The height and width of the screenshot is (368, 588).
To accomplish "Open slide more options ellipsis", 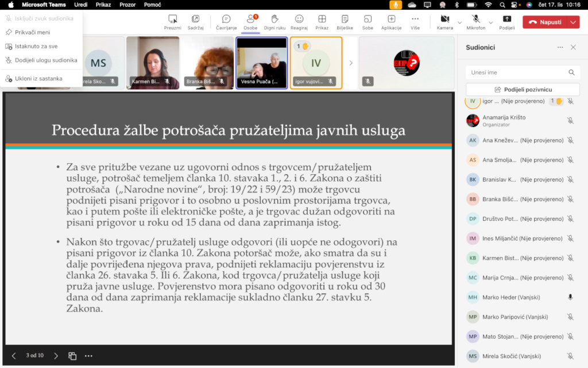I will pos(88,356).
